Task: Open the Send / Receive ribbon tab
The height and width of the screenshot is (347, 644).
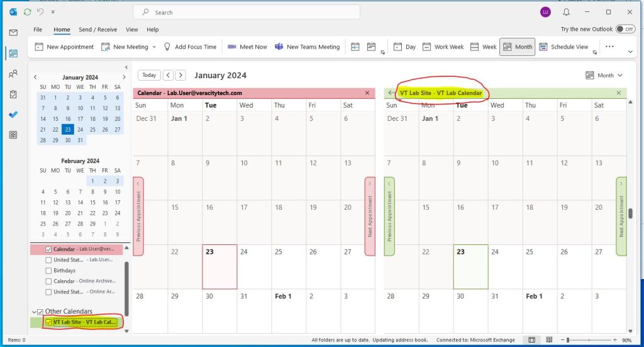Action: coord(97,30)
